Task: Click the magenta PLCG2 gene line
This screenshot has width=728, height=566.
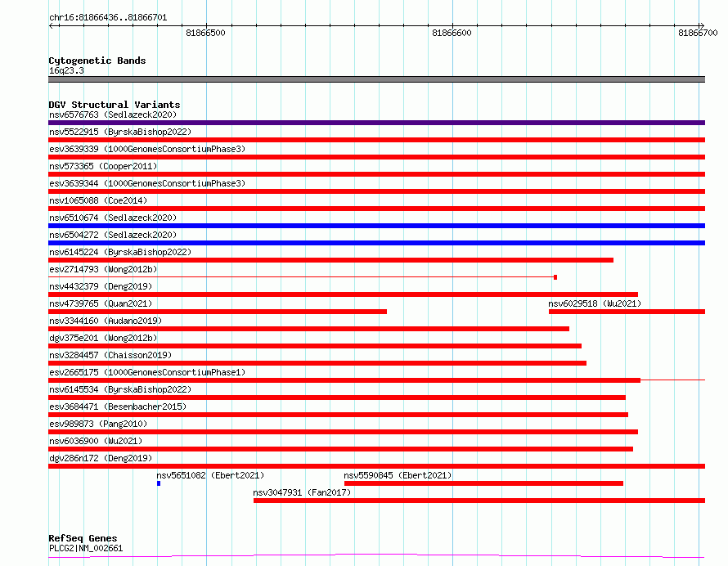Action: click(376, 555)
